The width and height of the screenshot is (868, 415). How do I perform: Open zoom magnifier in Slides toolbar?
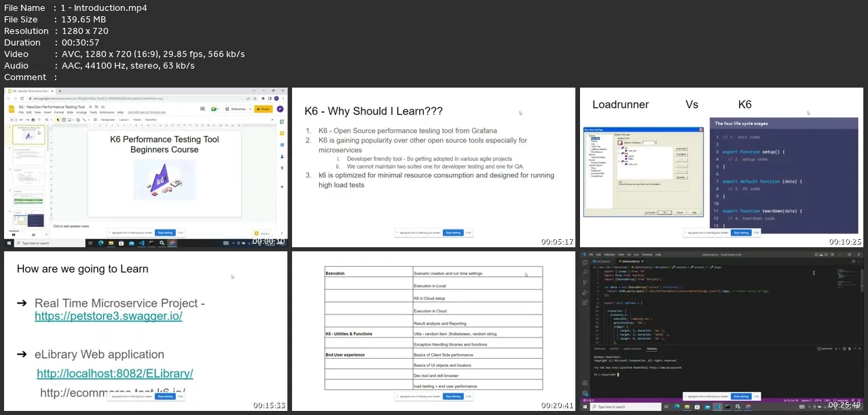(x=47, y=120)
